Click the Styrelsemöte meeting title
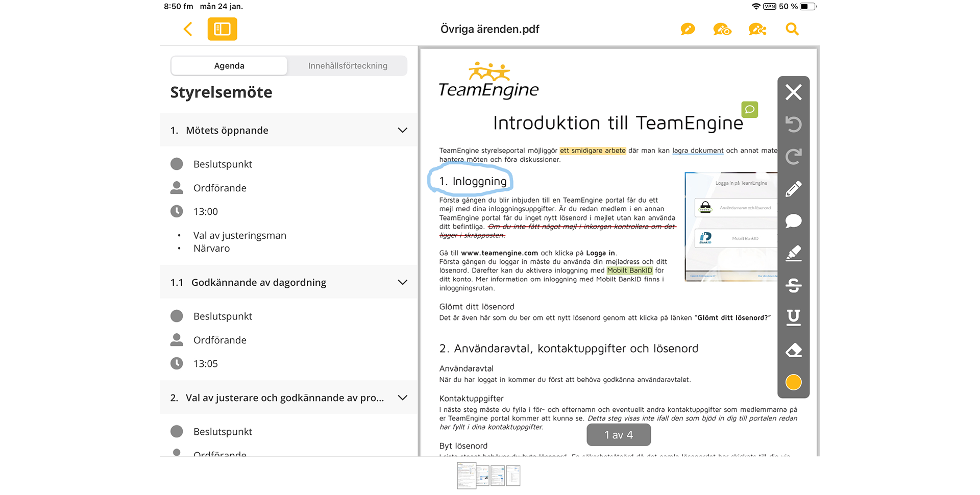This screenshot has width=980, height=495. (x=221, y=92)
